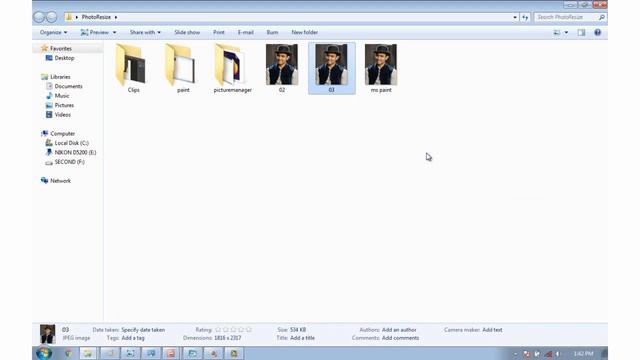Click Print in the toolbar

(219, 32)
